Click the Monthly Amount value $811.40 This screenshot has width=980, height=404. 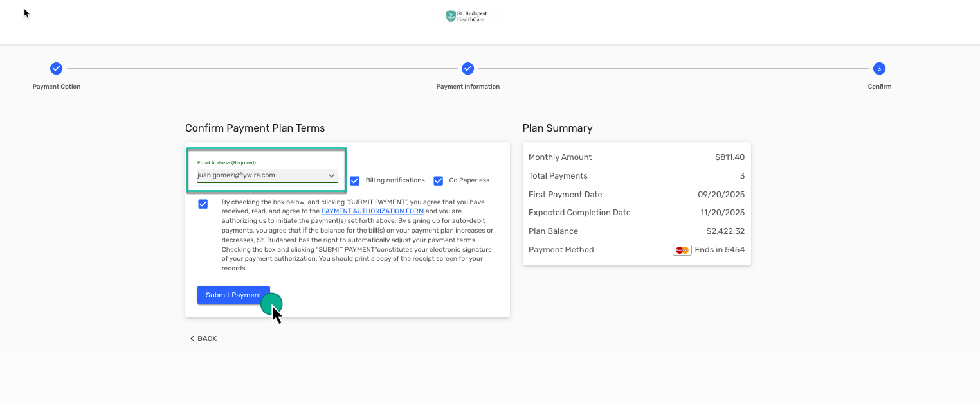coord(729,157)
